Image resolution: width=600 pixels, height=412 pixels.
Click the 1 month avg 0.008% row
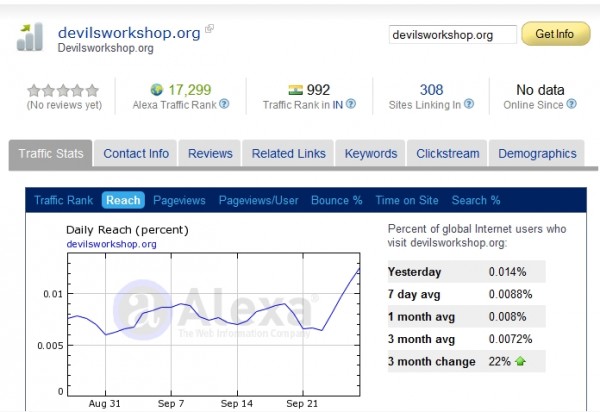pyautogui.click(x=466, y=316)
